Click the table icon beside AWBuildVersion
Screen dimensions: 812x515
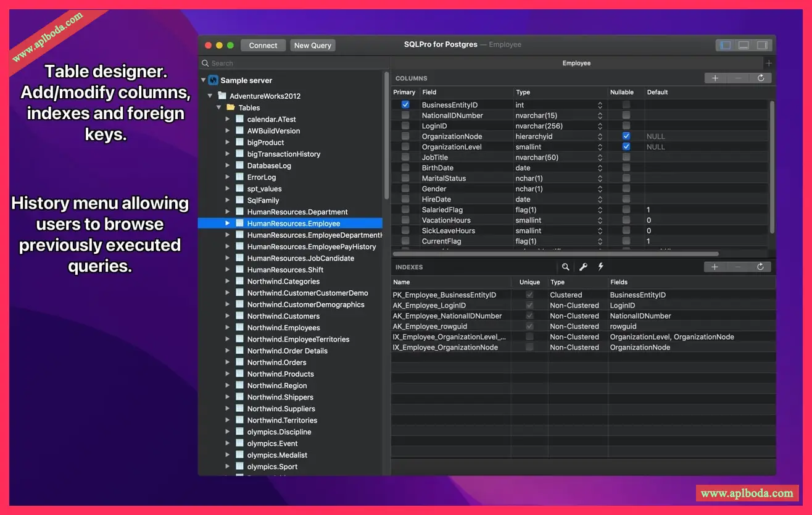coord(240,131)
